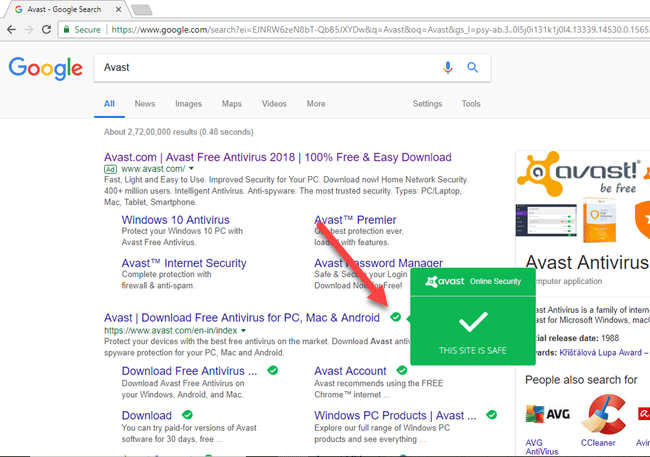650x457 pixels.
Task: Open the AVG AntiVirus text link
Action: click(541, 447)
